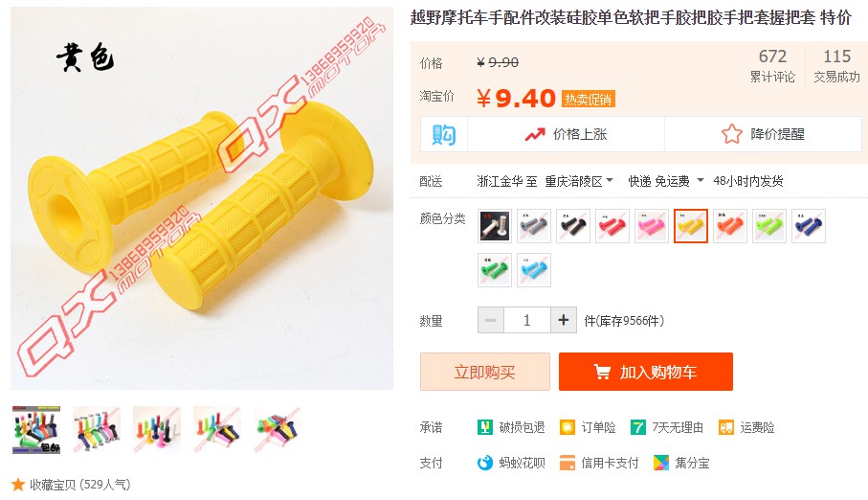The image size is (868, 500).
Task: Click the 蚂蚁花呗 payment icon
Action: pos(485,463)
